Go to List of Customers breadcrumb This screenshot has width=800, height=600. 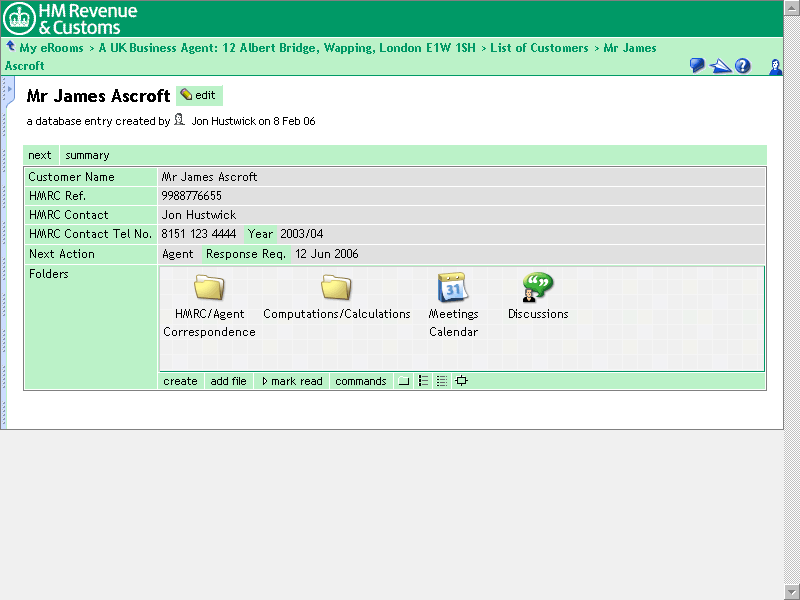(539, 48)
